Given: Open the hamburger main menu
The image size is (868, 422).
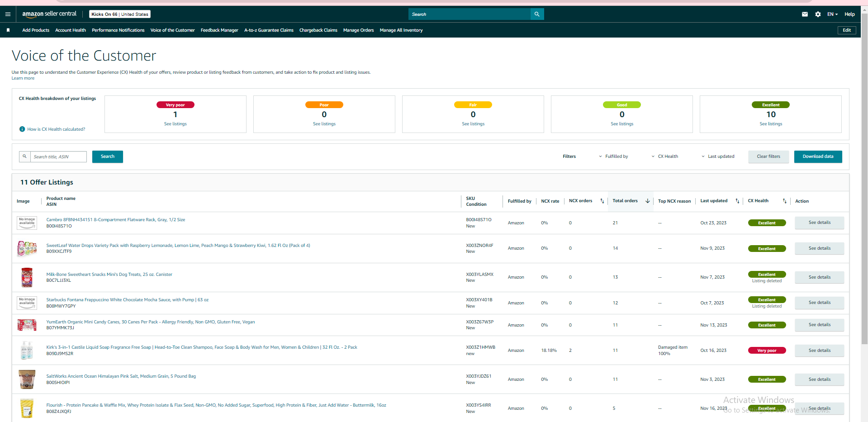Looking at the screenshot, I should 8,14.
